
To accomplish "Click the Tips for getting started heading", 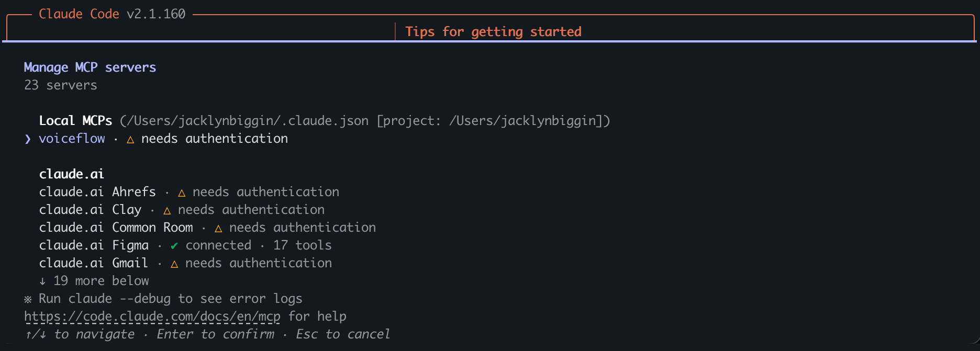I will point(493,32).
